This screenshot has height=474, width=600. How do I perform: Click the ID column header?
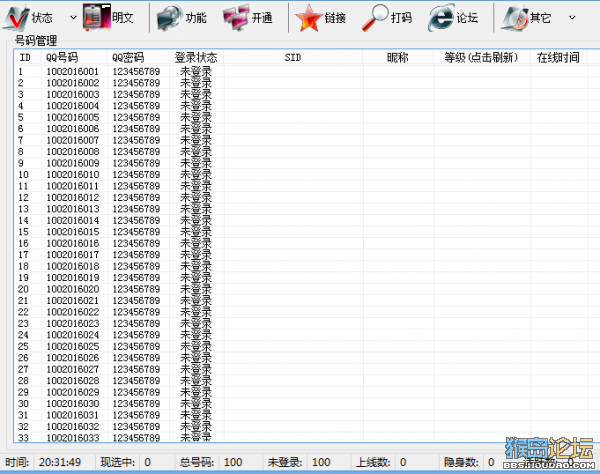(x=25, y=58)
